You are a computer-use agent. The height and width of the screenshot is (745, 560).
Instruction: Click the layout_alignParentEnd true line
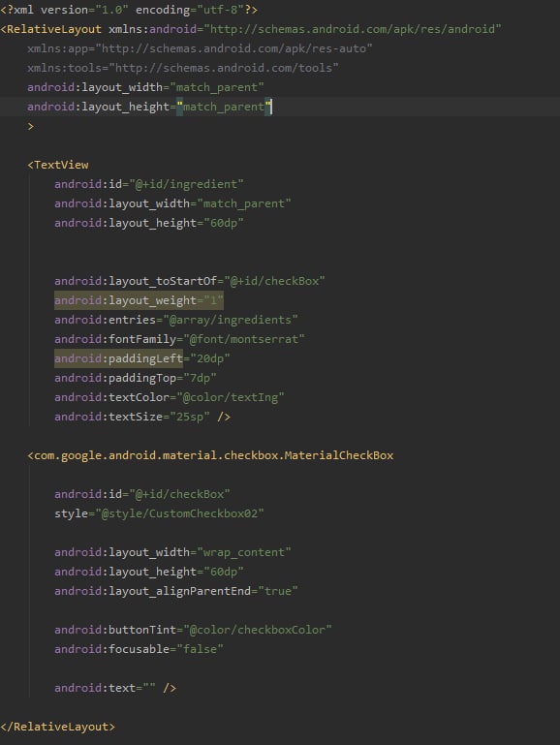pyautogui.click(x=175, y=591)
